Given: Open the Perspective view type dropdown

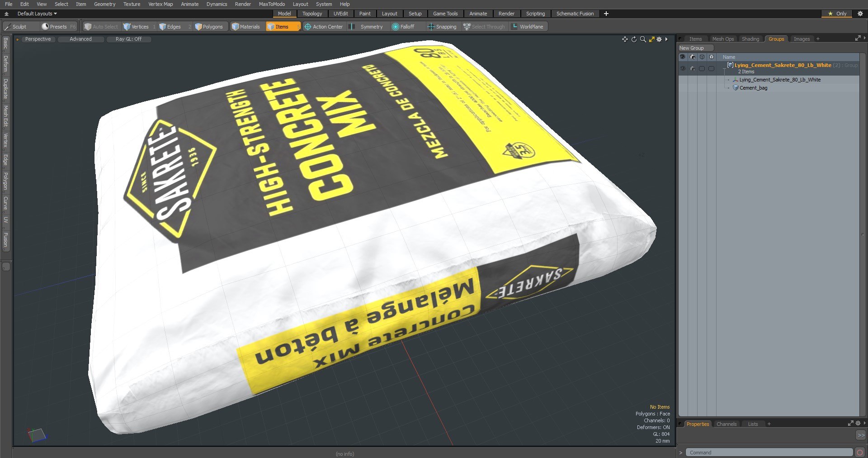Looking at the screenshot, I should [38, 39].
